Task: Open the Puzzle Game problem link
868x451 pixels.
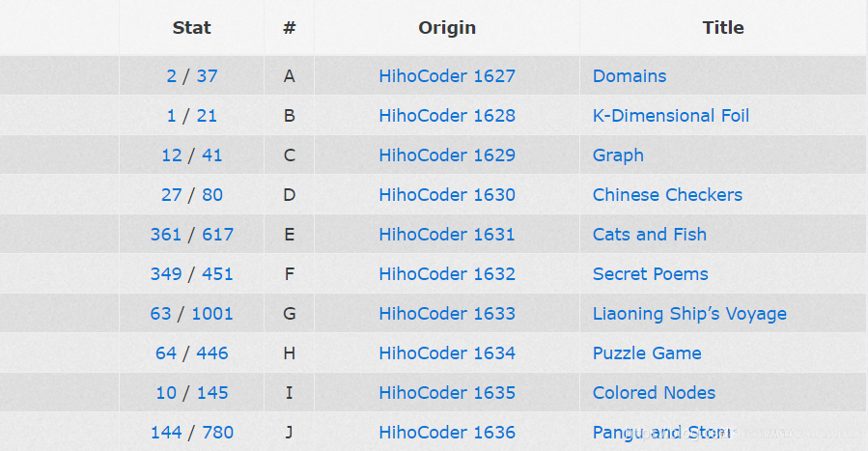Action: (x=647, y=353)
